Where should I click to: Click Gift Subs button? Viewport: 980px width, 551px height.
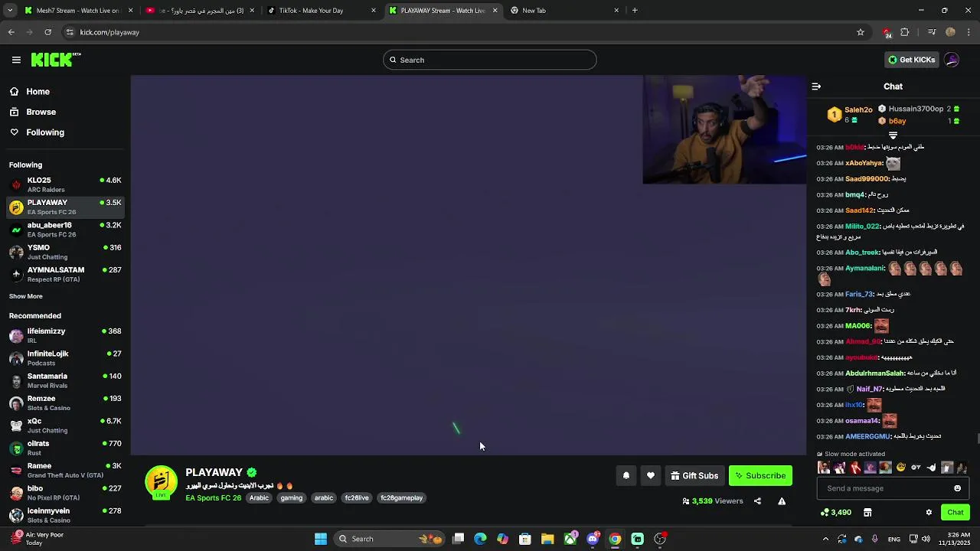[x=694, y=476]
